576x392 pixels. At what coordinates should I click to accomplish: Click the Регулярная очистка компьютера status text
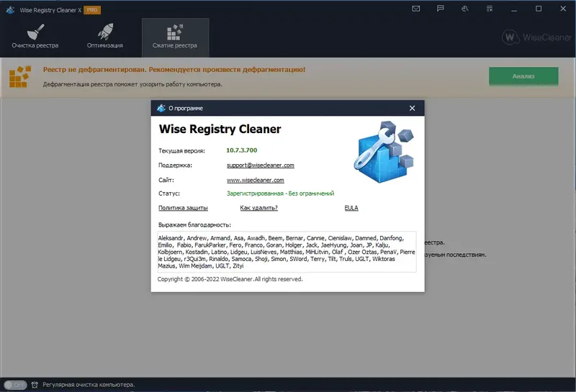89,385
